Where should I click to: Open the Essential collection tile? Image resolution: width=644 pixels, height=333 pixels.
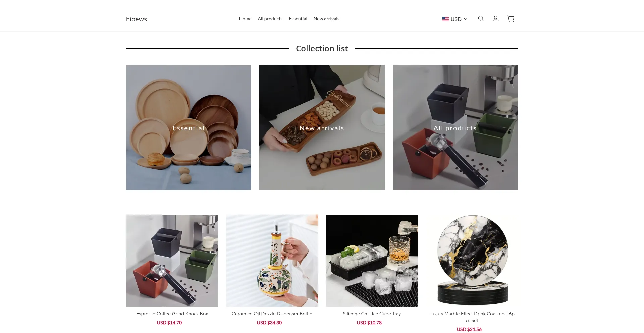[189, 128]
